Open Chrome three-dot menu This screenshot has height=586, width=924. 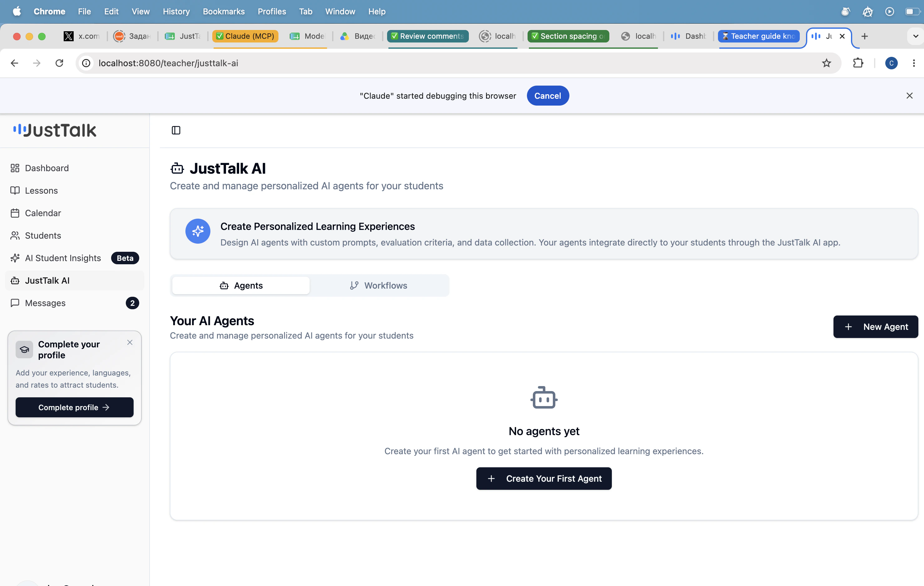[x=914, y=63]
